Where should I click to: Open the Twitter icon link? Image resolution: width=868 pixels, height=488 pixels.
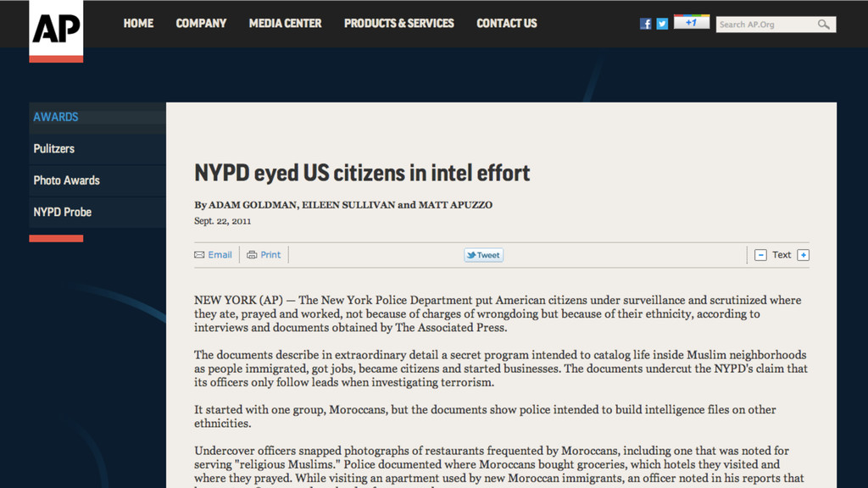click(662, 24)
